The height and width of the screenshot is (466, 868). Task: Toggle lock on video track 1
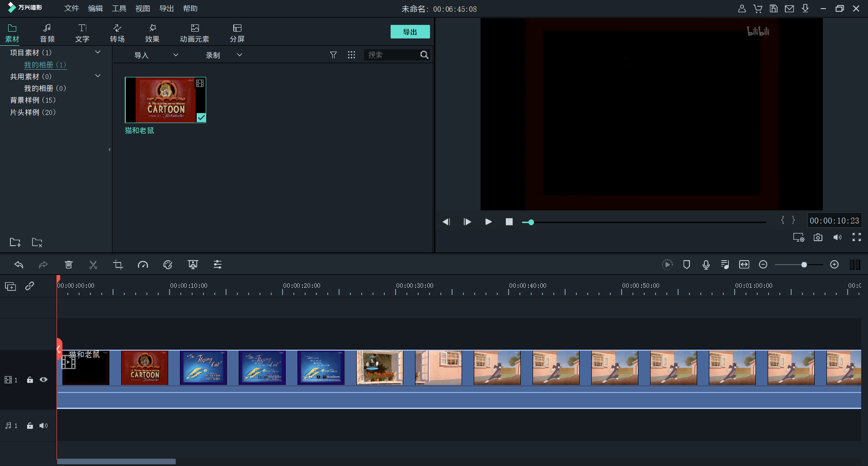[30, 380]
